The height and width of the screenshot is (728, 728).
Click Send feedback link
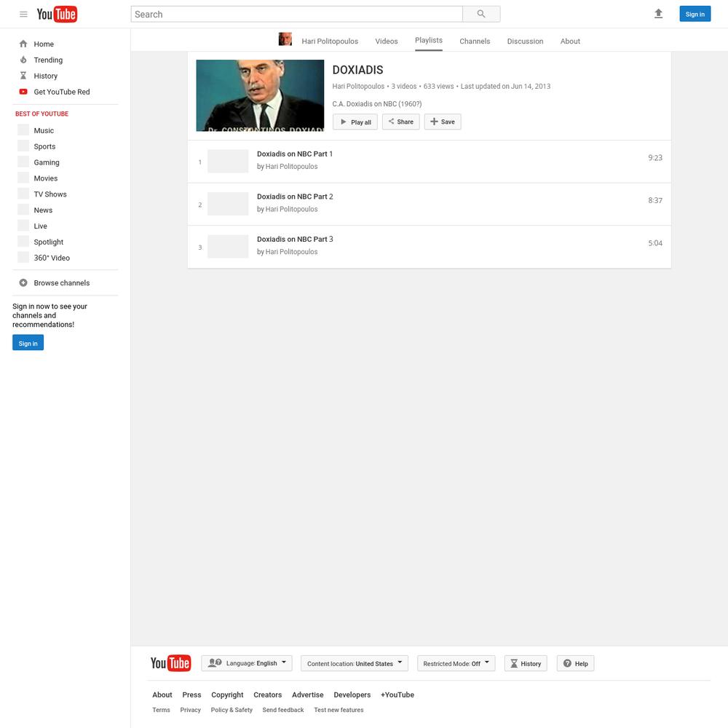[282, 710]
